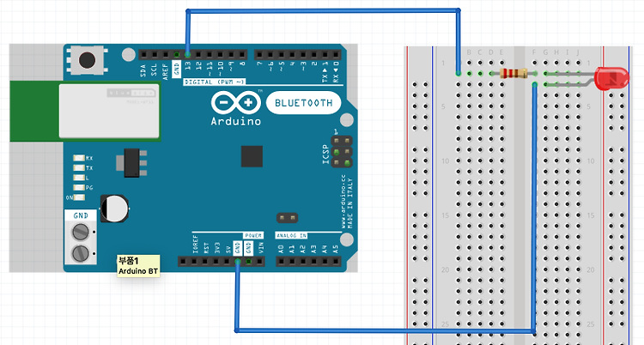Click the SDA pin socket
Screen dimensions: 644x345
coord(144,55)
